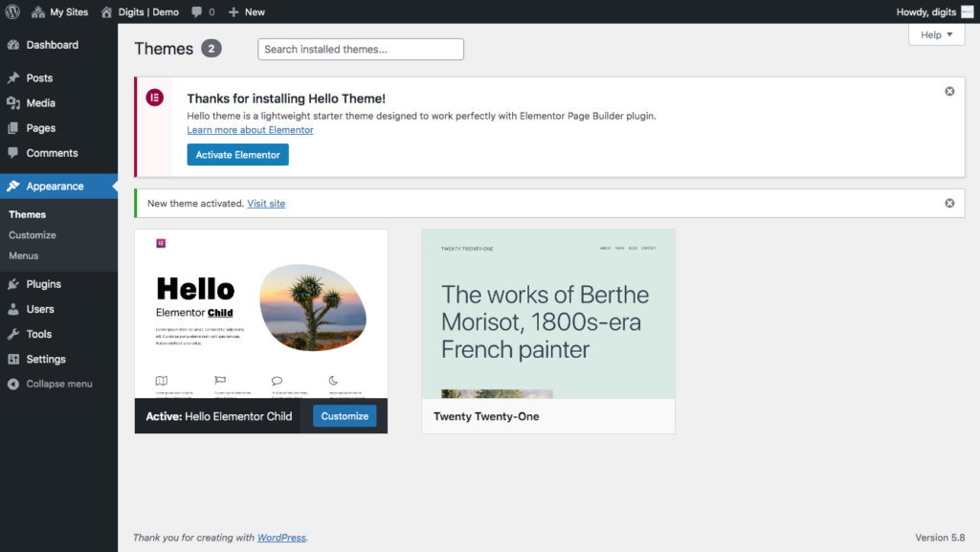Image resolution: width=980 pixels, height=552 pixels.
Task: Click the themes count badge 2
Action: click(212, 49)
